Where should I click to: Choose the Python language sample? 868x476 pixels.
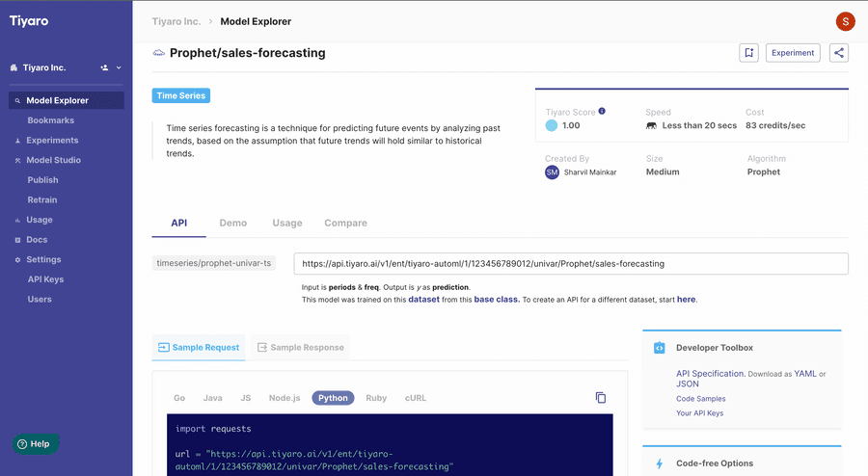333,398
